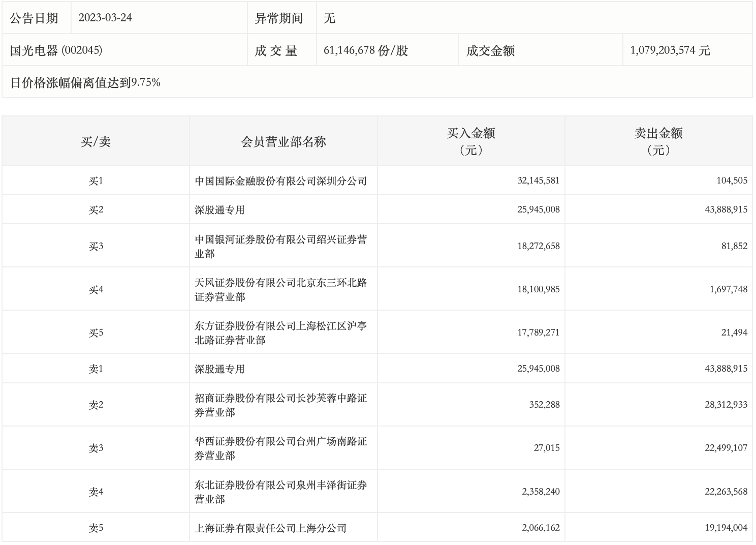The image size is (756, 545).
Task: Select the 买4 row label
Action: 96,289
